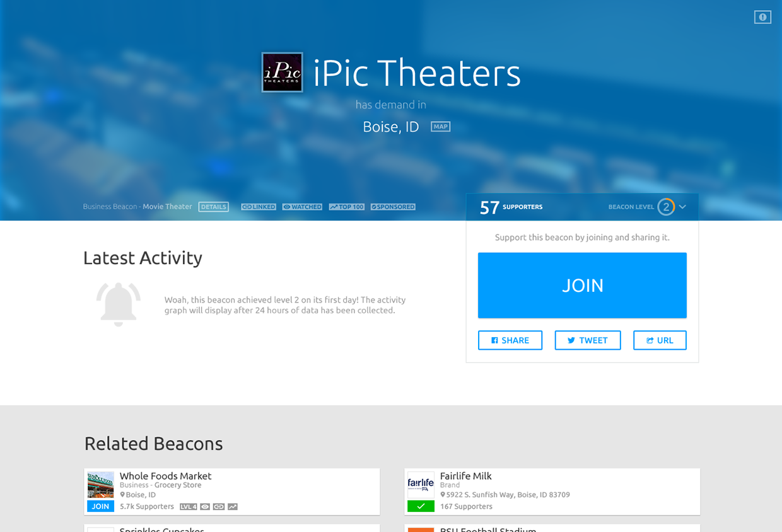The height and width of the screenshot is (532, 782).
Task: Click the SPONSORED badge
Action: point(393,207)
